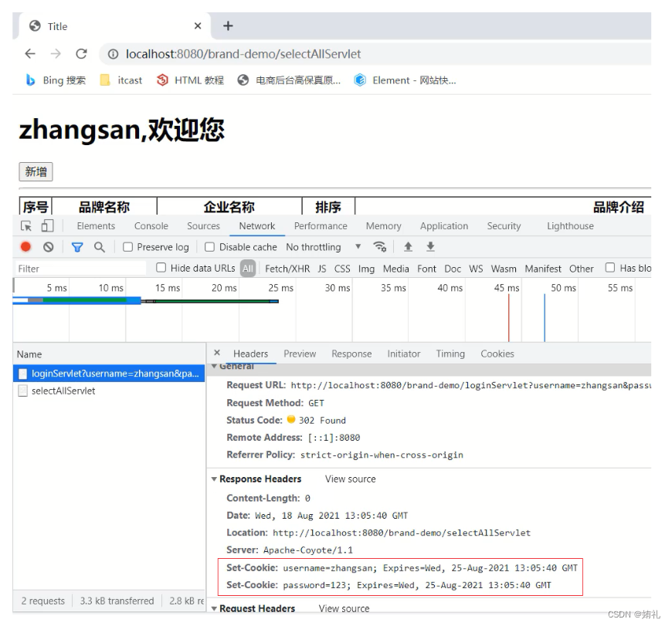
Task: Switch to the Elements tab
Action: [x=96, y=225]
